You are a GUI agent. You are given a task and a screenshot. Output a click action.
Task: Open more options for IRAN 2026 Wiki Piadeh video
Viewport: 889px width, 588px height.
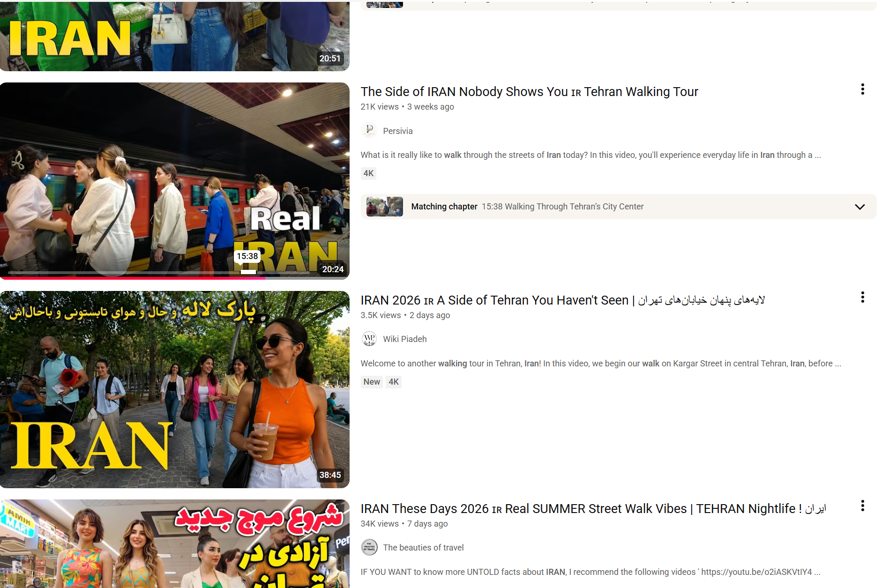(x=862, y=298)
